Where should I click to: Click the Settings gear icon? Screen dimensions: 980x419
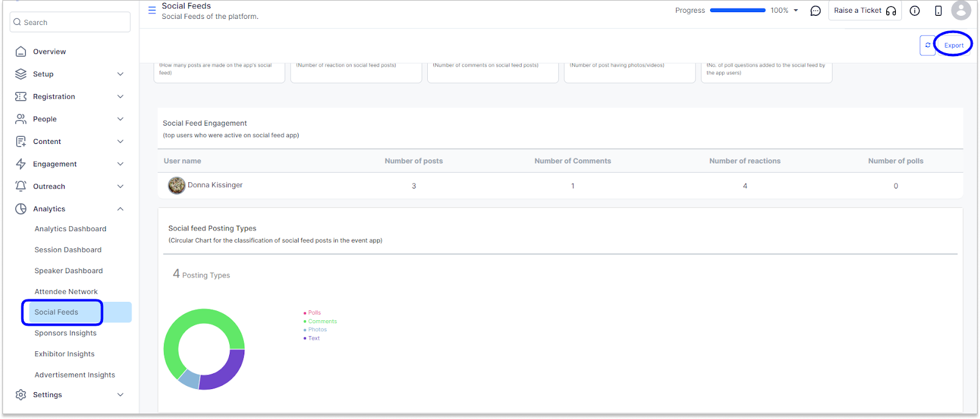pos(21,395)
